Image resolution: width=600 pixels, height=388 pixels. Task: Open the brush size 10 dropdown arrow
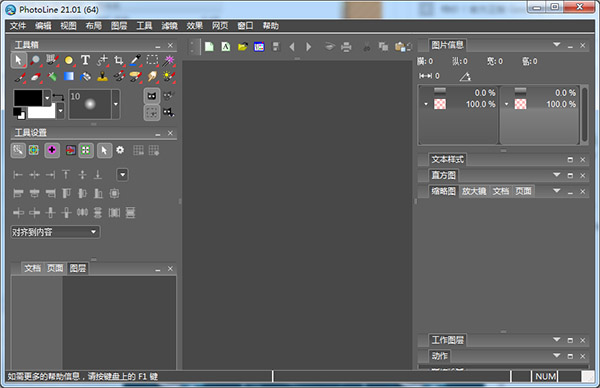116,104
